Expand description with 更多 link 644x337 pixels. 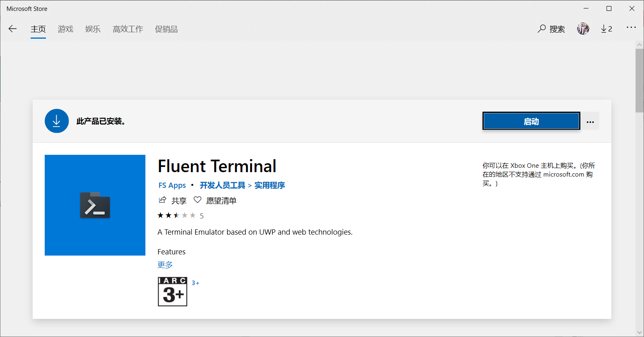pyautogui.click(x=165, y=265)
